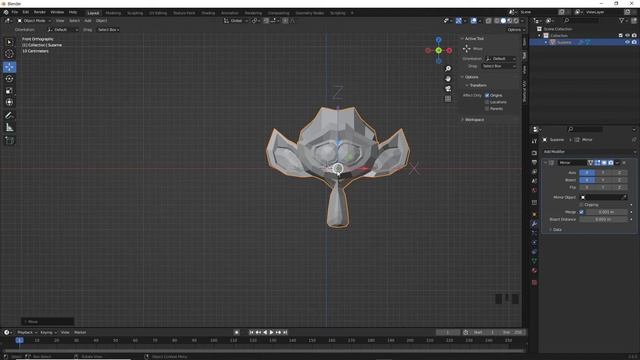640x360 pixels.
Task: Click the Play animation button
Action: pyautogui.click(x=271, y=332)
